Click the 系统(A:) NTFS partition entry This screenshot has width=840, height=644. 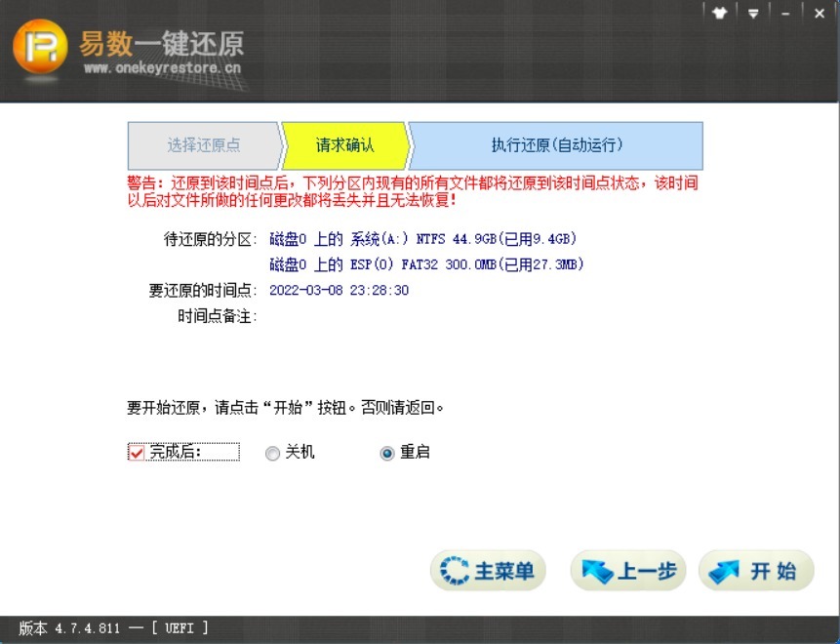coord(423,238)
